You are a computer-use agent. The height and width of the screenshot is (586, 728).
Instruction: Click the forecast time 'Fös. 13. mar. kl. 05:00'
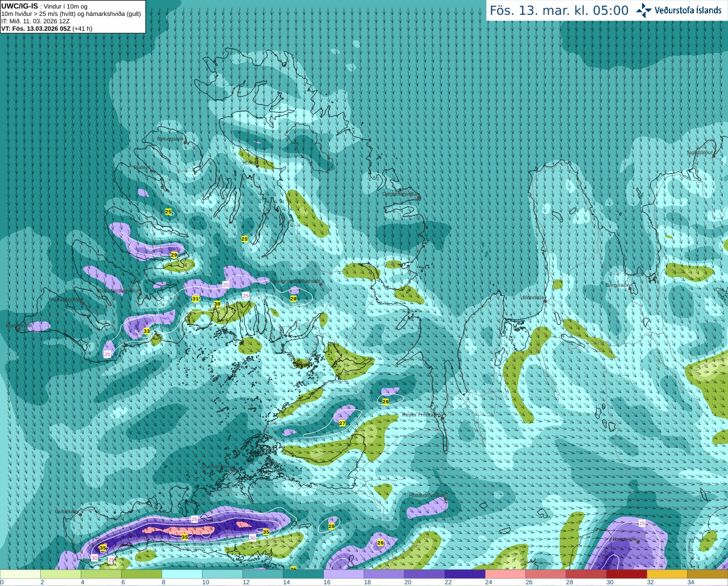[559, 10]
